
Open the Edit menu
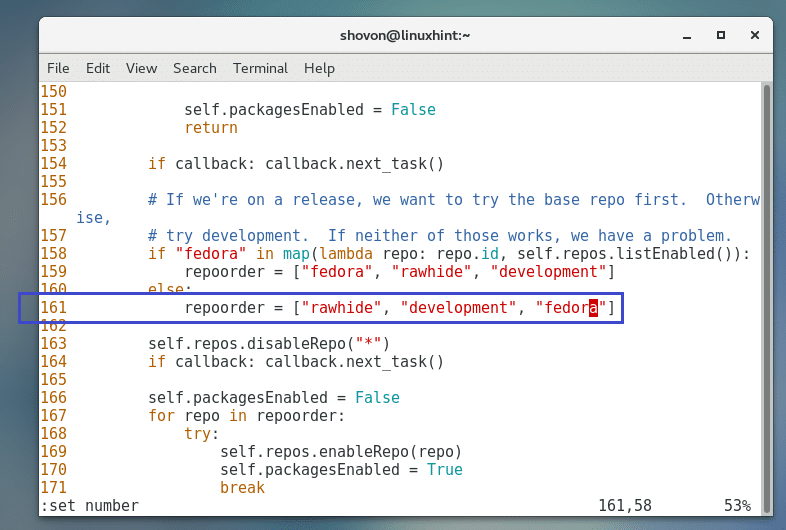(98, 68)
